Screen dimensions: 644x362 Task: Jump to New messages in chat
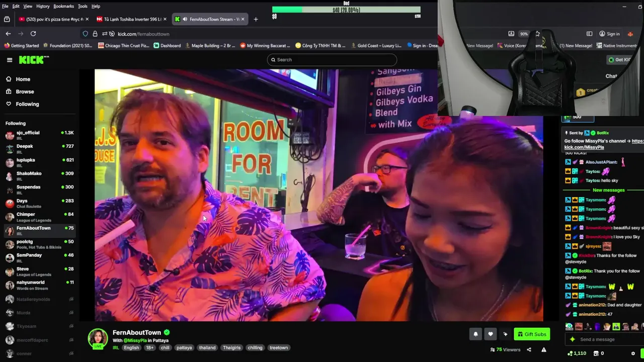(x=608, y=190)
